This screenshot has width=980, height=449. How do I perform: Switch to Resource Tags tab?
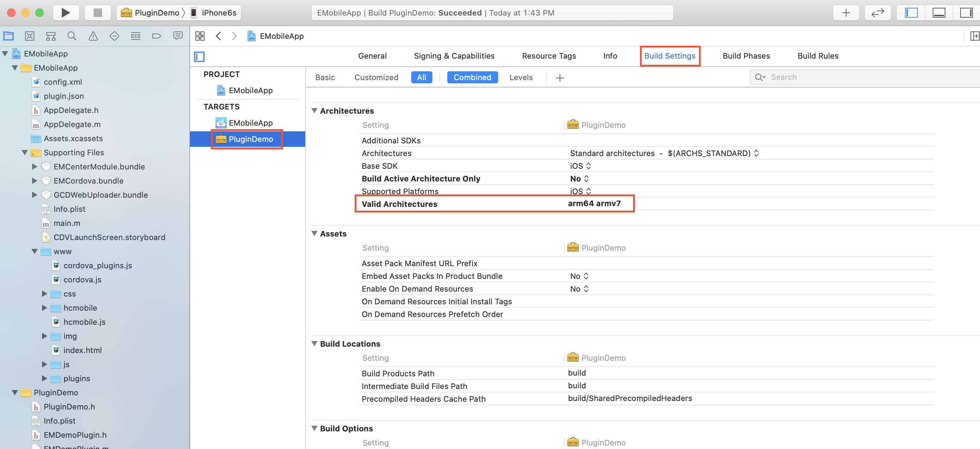coord(549,56)
